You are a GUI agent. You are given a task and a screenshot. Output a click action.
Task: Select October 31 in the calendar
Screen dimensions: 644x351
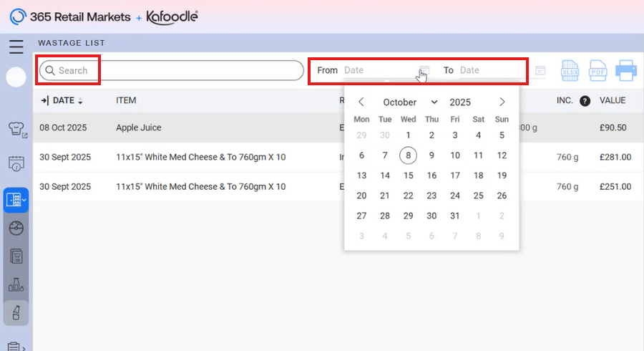(454, 216)
